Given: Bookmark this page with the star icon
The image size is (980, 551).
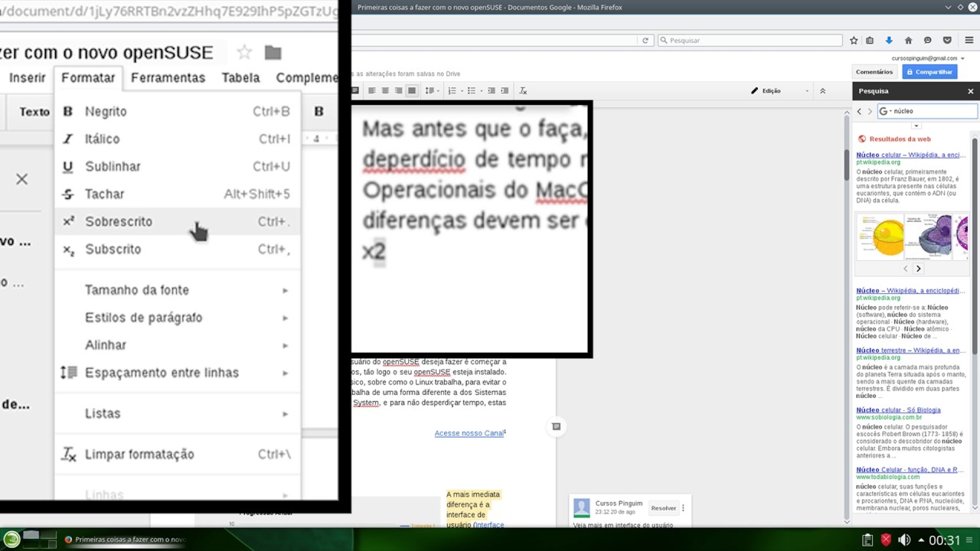Looking at the screenshot, I should (x=854, y=41).
